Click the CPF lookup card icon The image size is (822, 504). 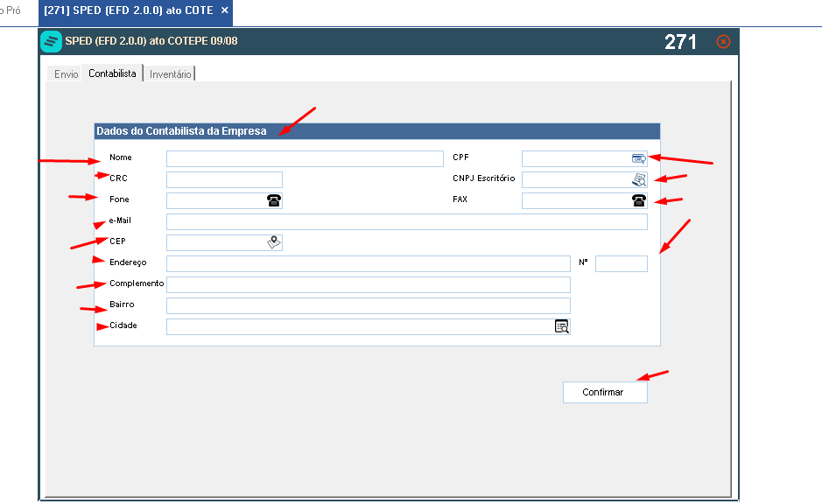pyautogui.click(x=638, y=158)
